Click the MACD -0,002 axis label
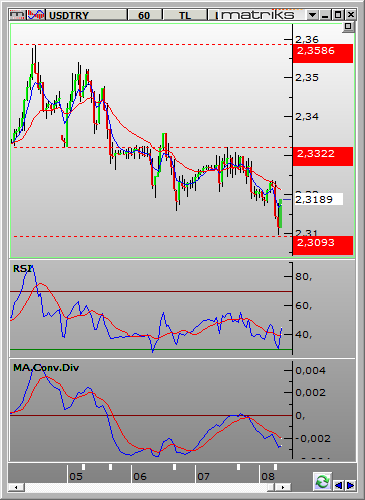Screen dimensions: 365x500 point(313,438)
